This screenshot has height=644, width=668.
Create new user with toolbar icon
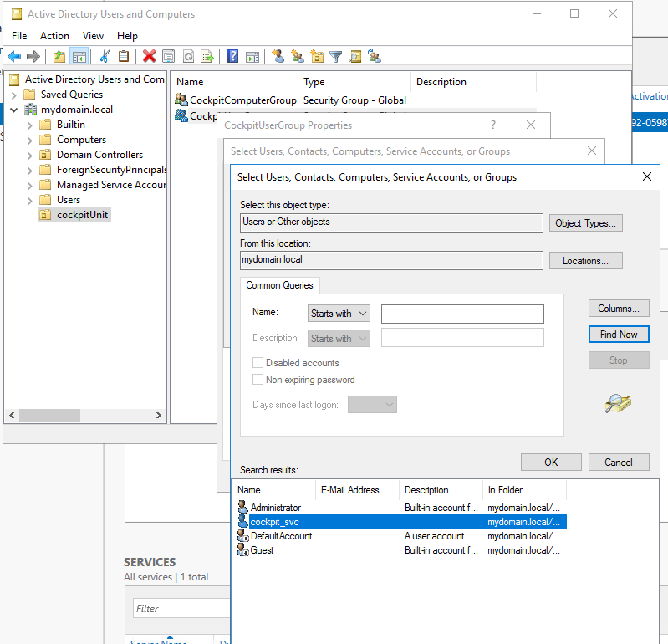tap(278, 56)
